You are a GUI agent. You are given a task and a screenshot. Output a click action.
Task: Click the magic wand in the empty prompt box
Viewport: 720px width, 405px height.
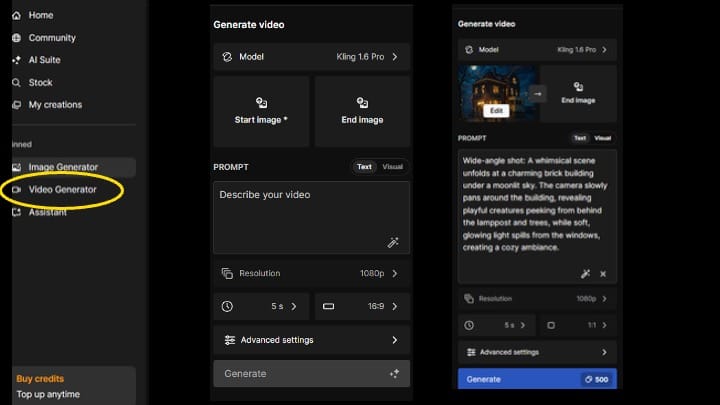[394, 242]
